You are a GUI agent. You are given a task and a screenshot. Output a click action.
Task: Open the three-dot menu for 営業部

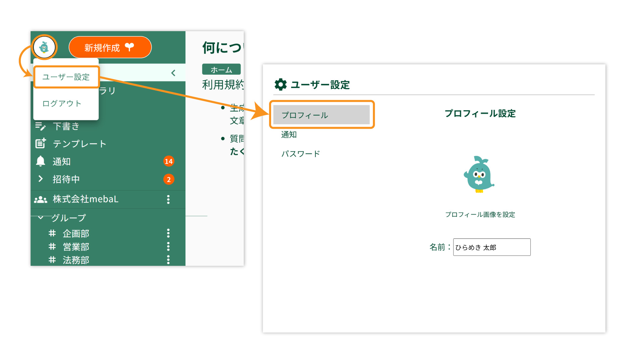[x=168, y=247]
